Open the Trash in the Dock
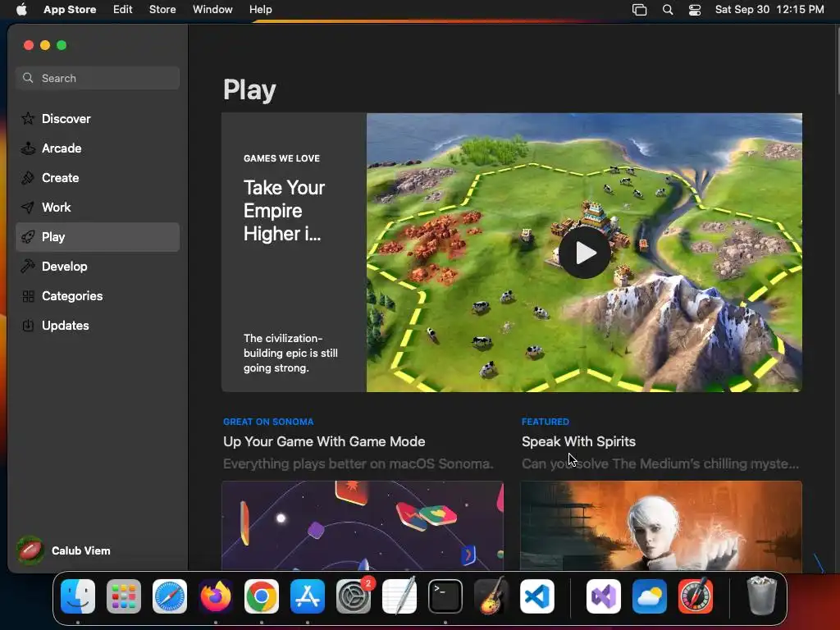This screenshot has width=840, height=630. (761, 596)
